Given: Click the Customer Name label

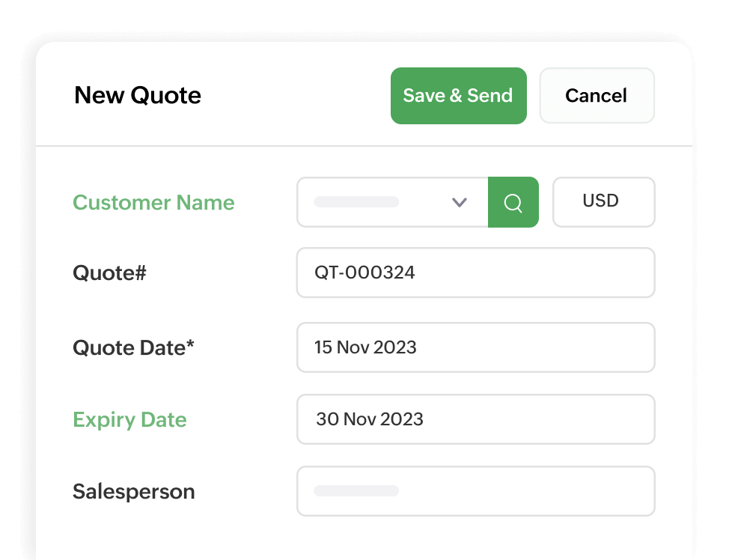Looking at the screenshot, I should tap(153, 202).
